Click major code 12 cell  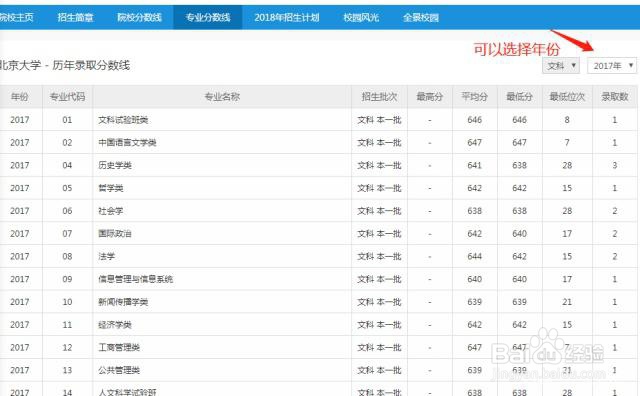pos(67,347)
